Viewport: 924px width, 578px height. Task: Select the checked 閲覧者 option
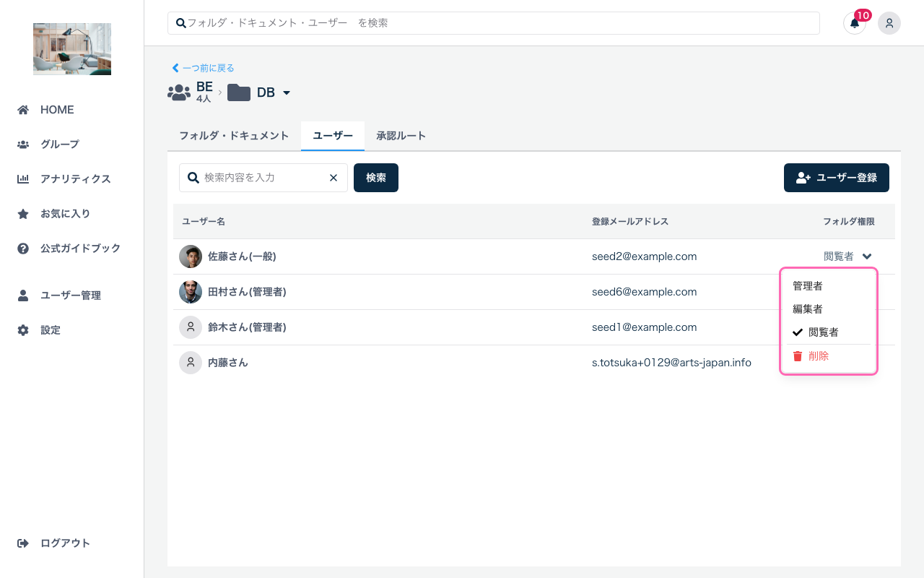(823, 332)
